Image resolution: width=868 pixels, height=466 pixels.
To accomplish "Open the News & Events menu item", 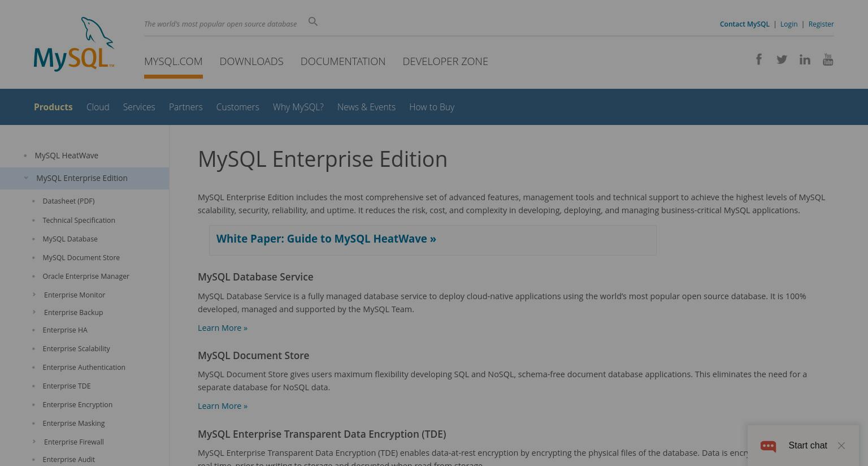I will (366, 107).
